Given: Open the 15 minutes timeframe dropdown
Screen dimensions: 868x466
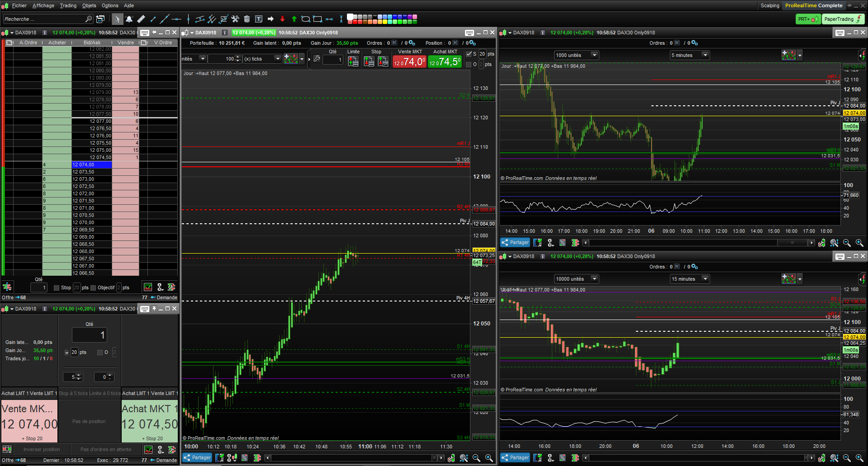Looking at the screenshot, I should click(x=689, y=279).
